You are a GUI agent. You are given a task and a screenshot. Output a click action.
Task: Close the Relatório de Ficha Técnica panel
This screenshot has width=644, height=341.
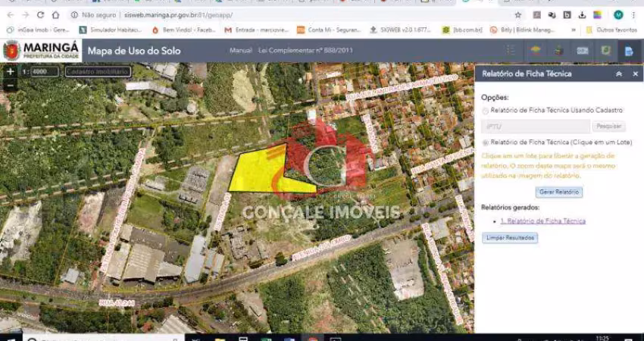click(635, 74)
